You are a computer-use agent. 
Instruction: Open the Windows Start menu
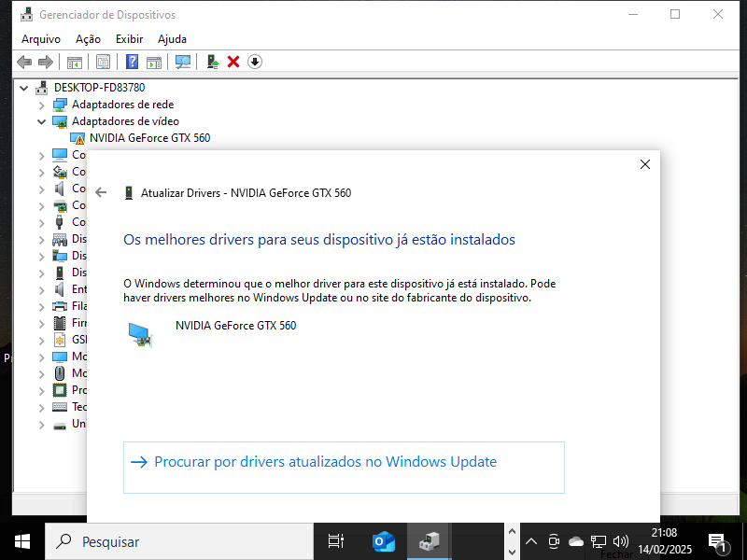pos(22,541)
